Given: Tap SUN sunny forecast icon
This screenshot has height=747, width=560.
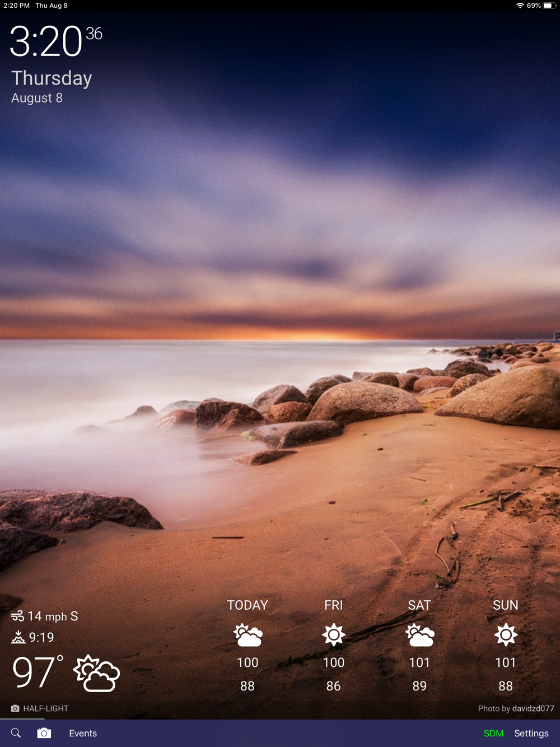Looking at the screenshot, I should [x=506, y=635].
